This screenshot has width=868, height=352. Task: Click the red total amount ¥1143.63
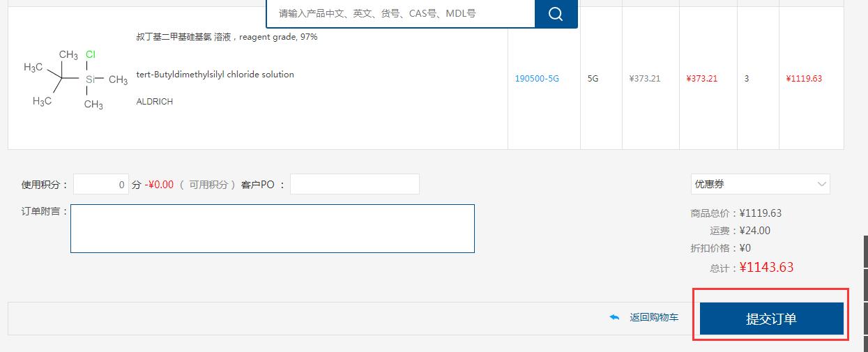[766, 268]
